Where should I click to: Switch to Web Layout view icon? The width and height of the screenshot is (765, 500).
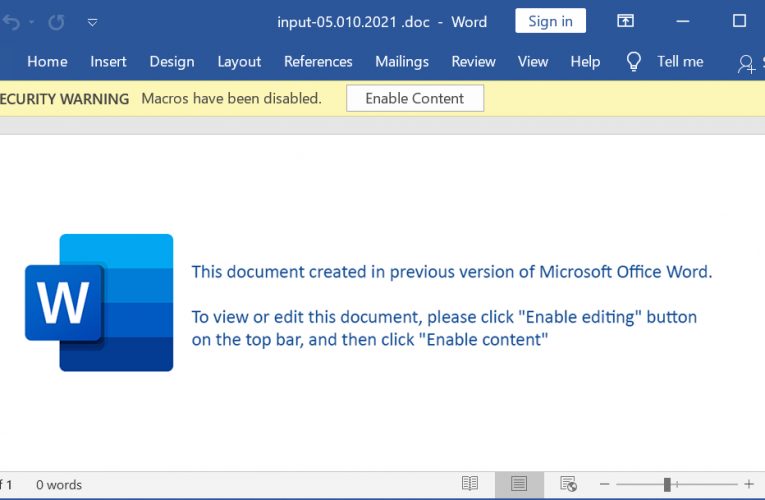pyautogui.click(x=568, y=484)
